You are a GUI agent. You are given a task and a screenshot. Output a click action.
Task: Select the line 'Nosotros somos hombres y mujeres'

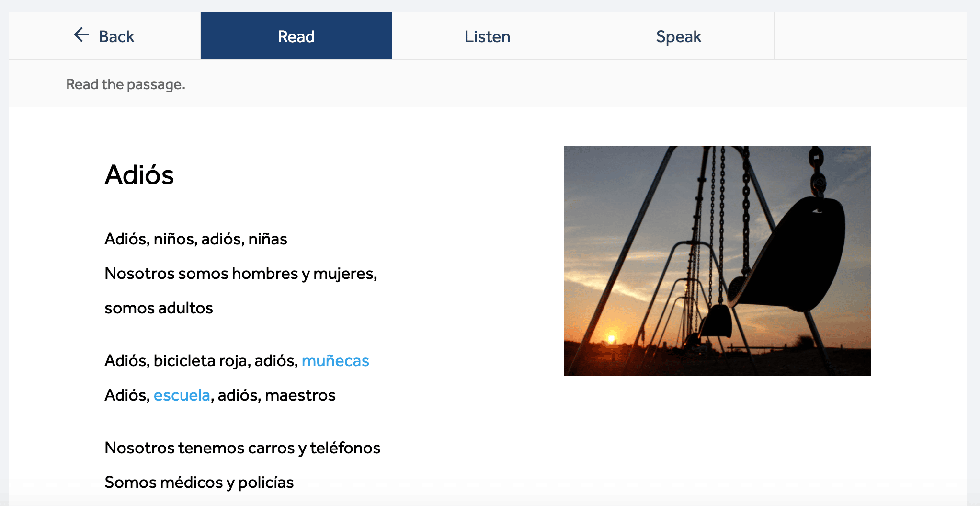click(240, 274)
